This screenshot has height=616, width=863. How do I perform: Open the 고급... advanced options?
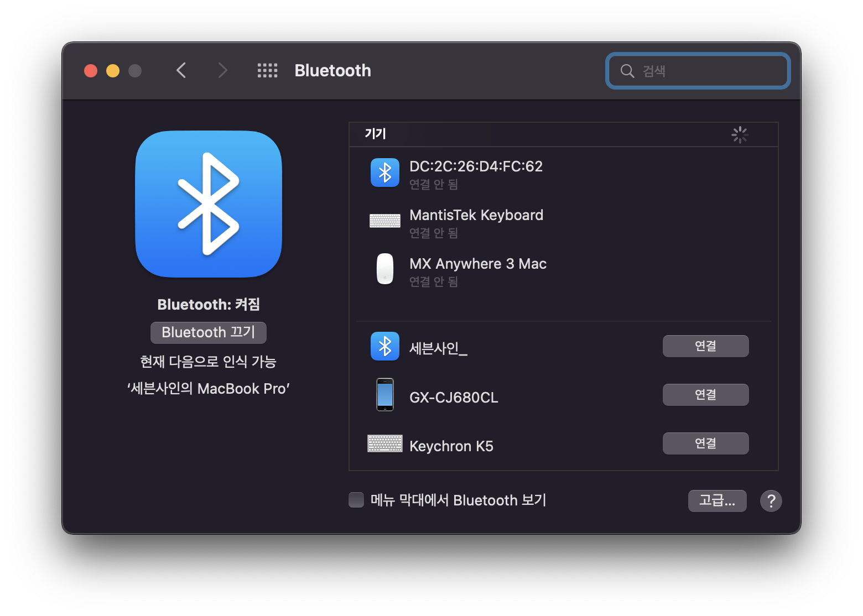click(x=718, y=501)
